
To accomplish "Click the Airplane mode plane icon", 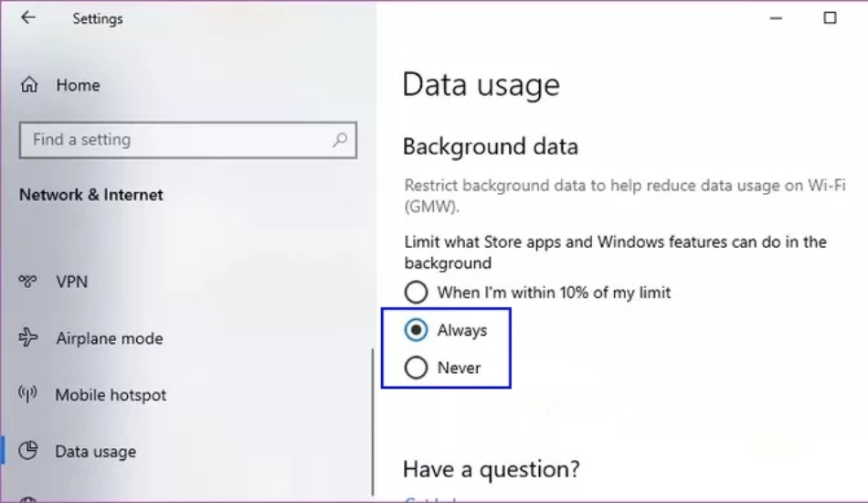I will click(27, 337).
